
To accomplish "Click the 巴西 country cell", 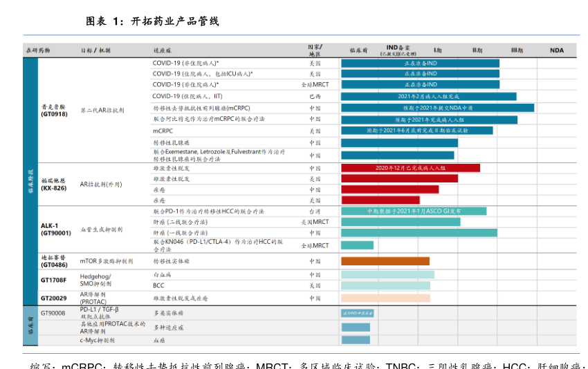I will 315,97.
